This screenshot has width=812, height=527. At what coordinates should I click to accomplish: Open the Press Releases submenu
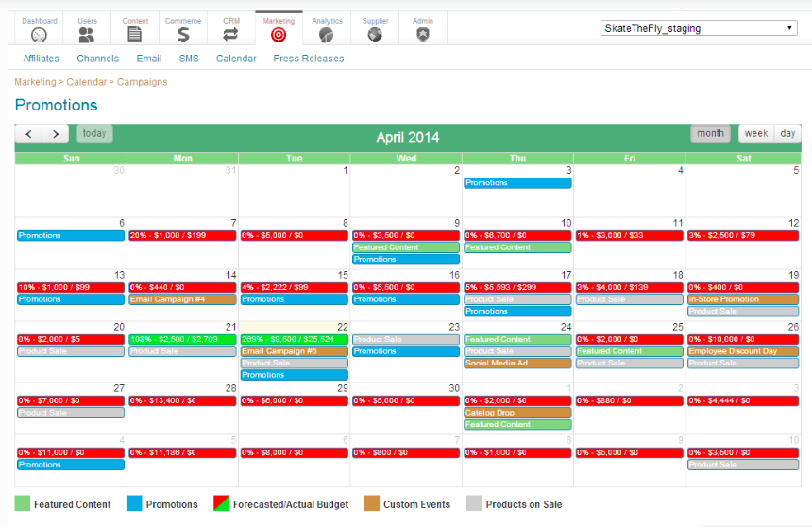pos(309,59)
